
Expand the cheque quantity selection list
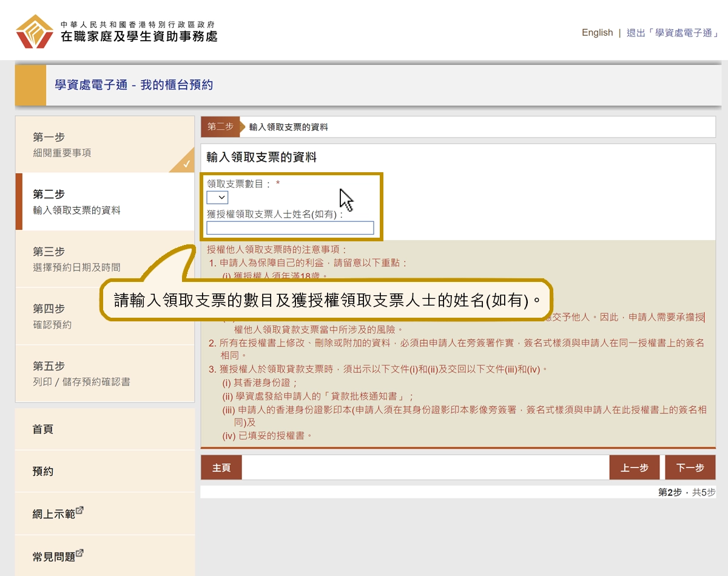coord(218,198)
